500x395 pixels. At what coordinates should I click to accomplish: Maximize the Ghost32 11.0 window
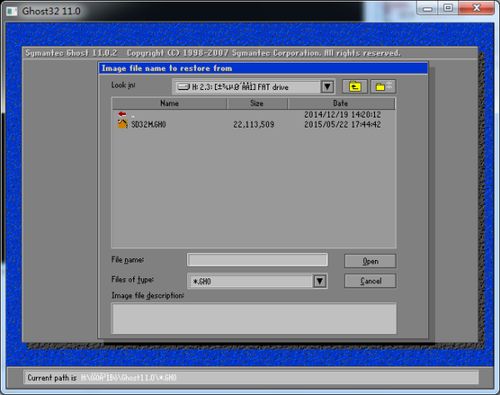(x=448, y=8)
